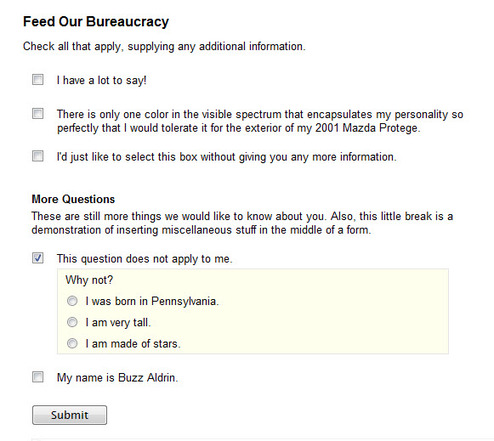Choose the 'I am very tall' radio button
Screen dimensions: 494x441
pyautogui.click(x=72, y=322)
